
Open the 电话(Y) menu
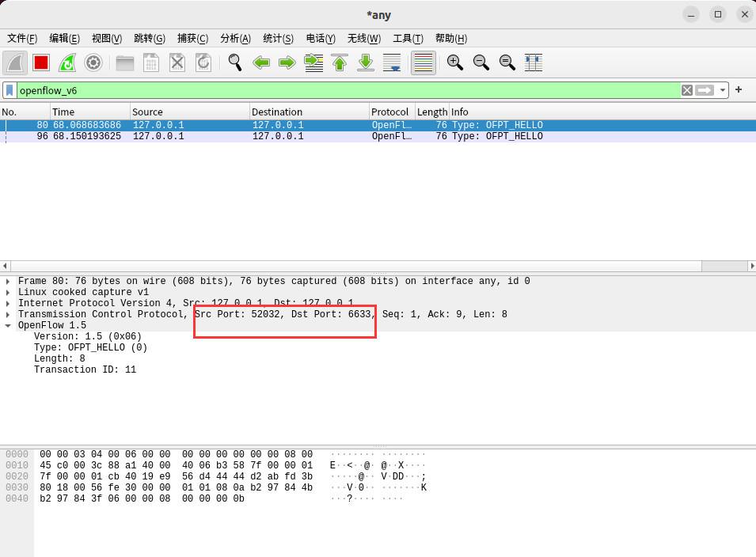321,39
